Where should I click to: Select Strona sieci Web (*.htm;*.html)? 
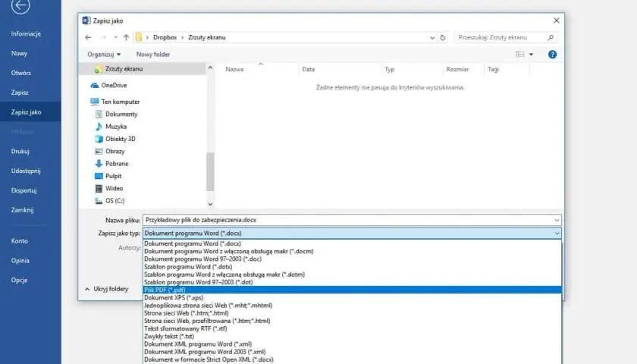pos(352,312)
